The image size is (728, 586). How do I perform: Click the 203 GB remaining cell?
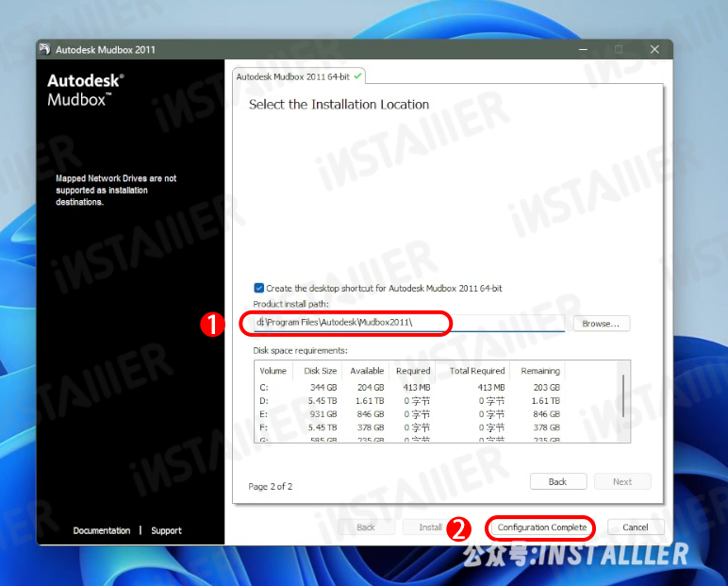546,387
